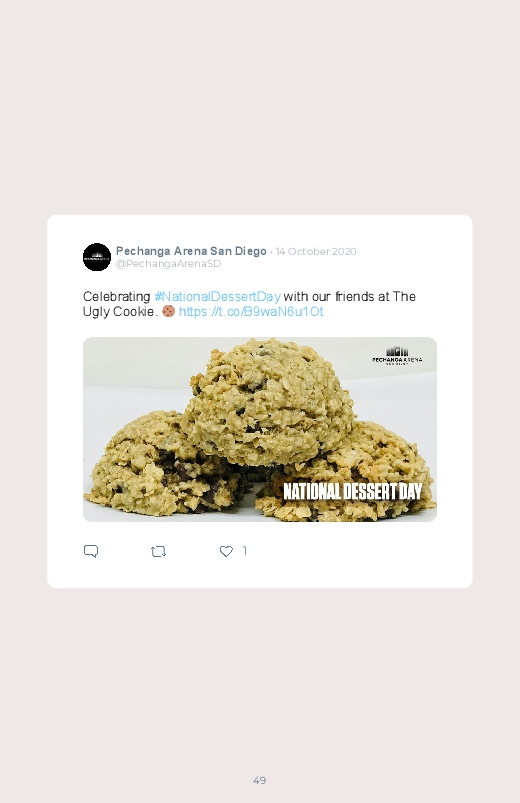
Task: Follow the t.co/B9waN6u1Ot link
Action: click(251, 311)
